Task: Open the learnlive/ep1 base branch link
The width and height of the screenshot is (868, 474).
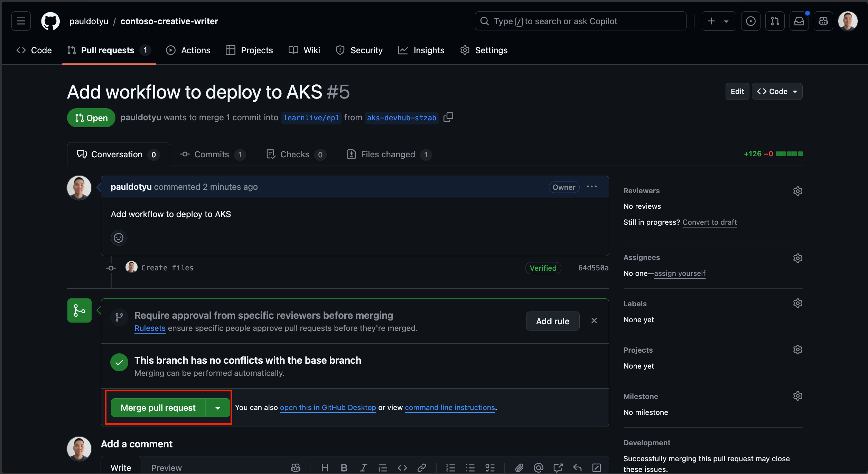Action: pos(311,118)
